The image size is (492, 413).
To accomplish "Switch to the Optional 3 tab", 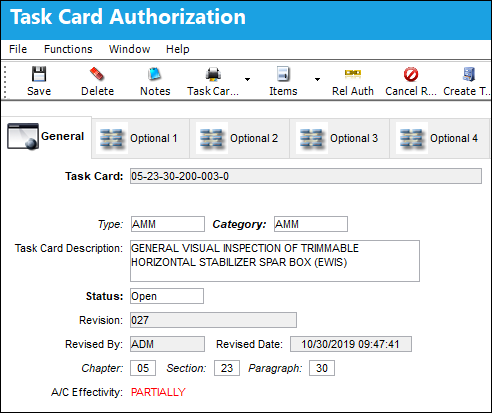I will (x=340, y=138).
